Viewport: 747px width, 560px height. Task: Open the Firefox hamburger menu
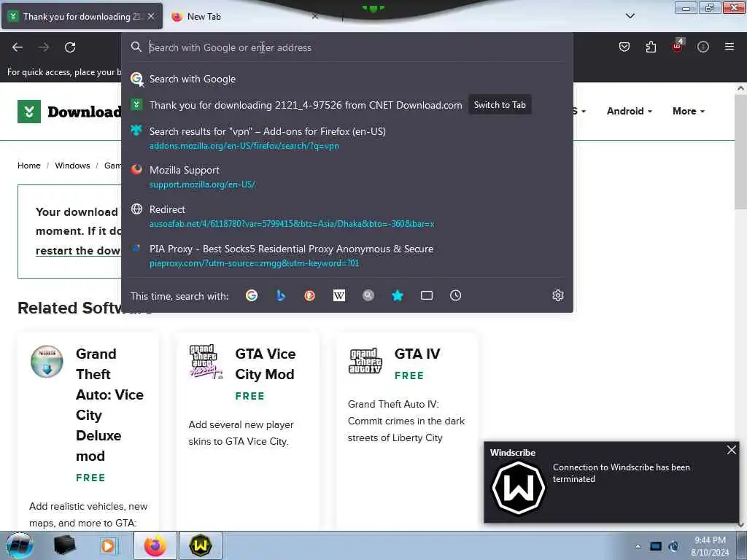coord(729,47)
